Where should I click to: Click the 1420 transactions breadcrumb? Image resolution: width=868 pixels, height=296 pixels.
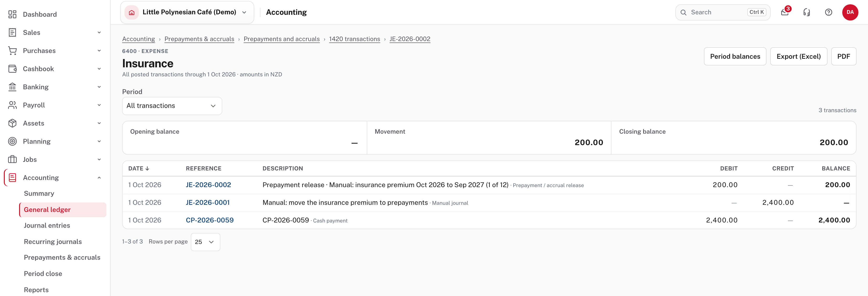(355, 39)
